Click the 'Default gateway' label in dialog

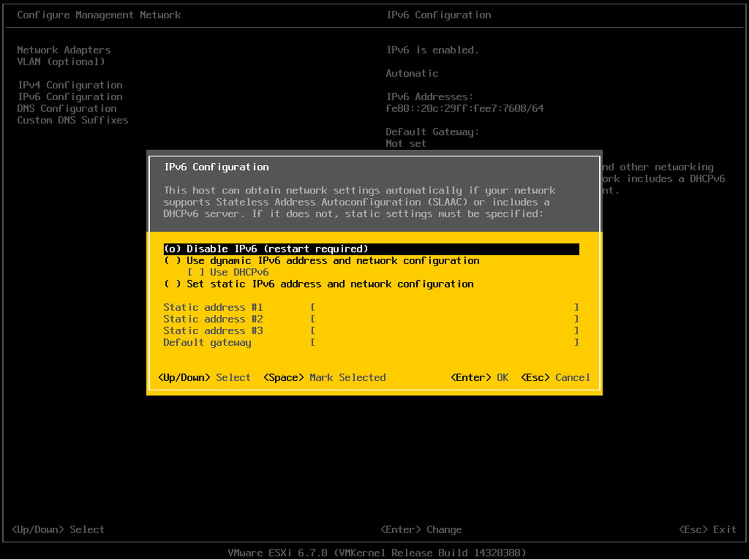coord(207,342)
